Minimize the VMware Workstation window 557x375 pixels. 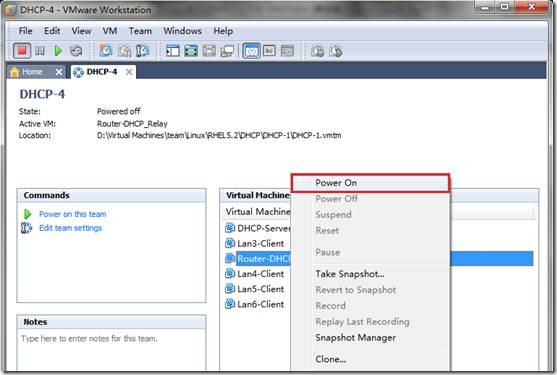485,7
